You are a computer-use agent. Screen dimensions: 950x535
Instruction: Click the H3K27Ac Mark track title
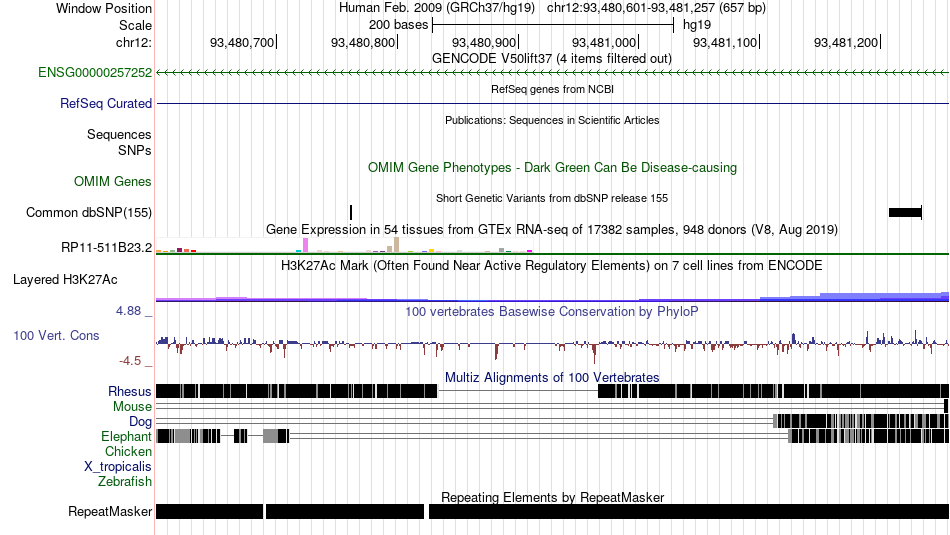click(552, 265)
